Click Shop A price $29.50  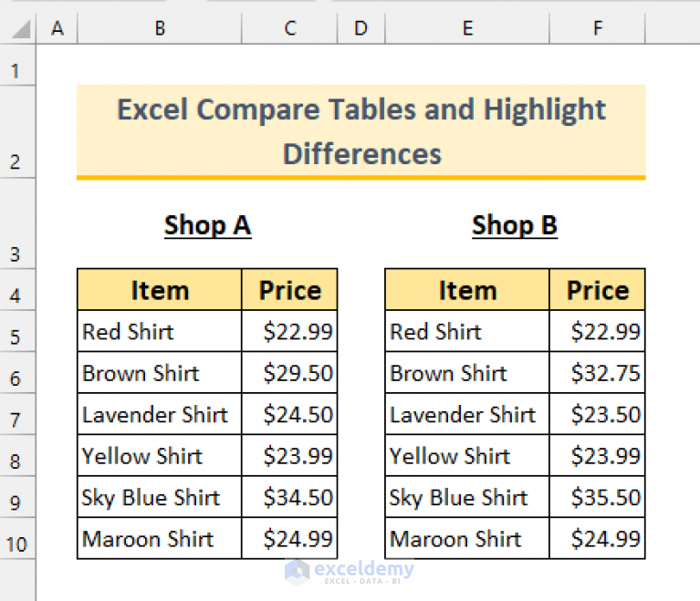pyautogui.click(x=290, y=373)
